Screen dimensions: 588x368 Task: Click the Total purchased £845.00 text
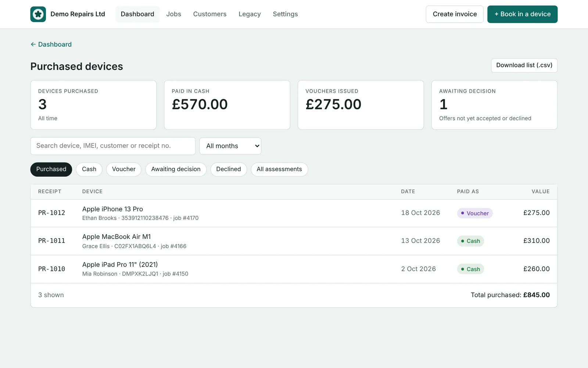click(510, 295)
